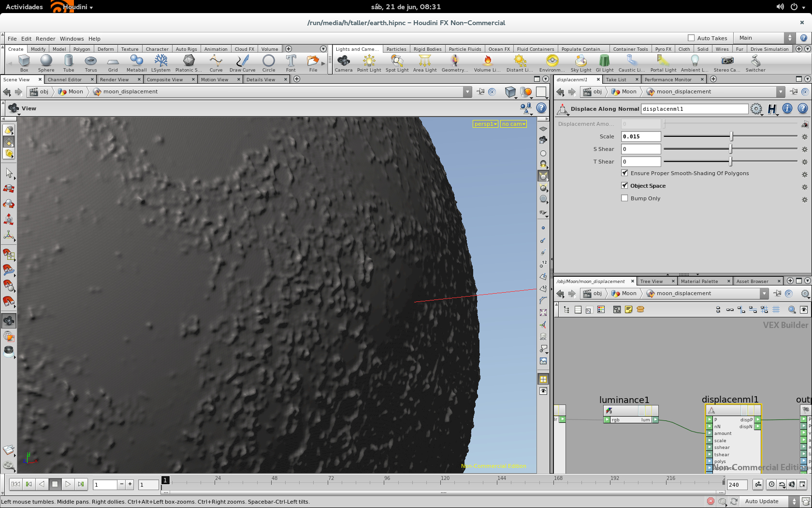Expand the no cam camera menu
This screenshot has width=812, height=508.
(513, 124)
